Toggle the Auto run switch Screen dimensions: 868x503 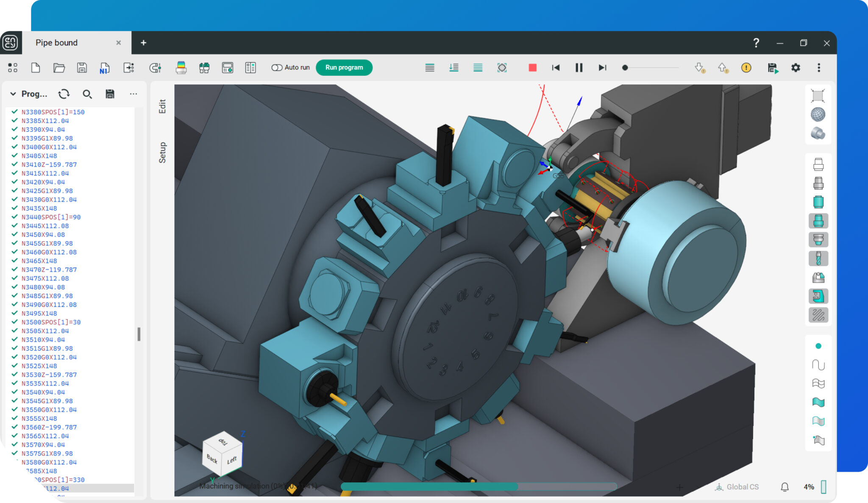pyautogui.click(x=277, y=68)
